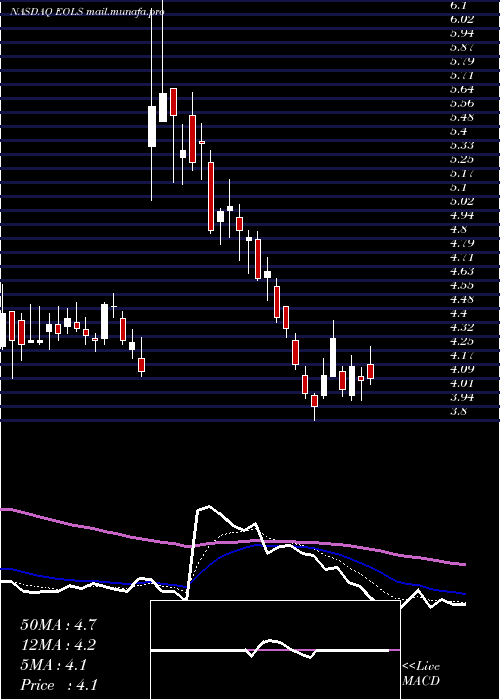Click the 5MA : 4.1 label
The image size is (500, 700).
pos(53,665)
